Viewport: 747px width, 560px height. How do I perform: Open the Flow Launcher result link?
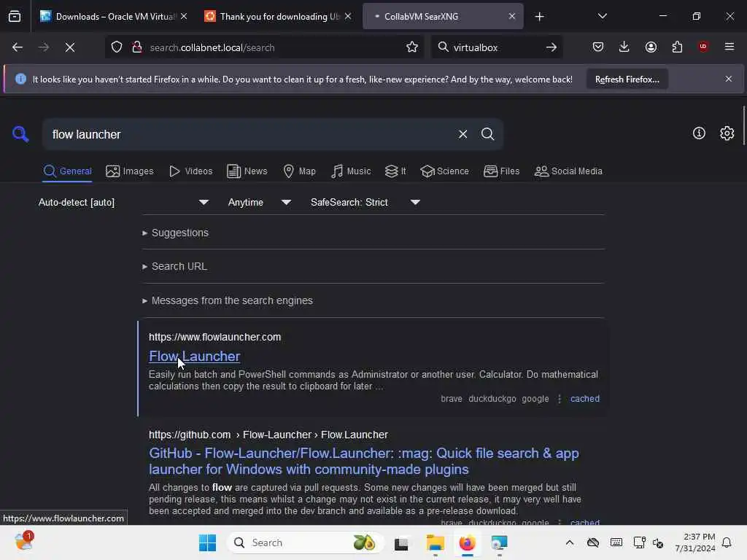pyautogui.click(x=194, y=356)
